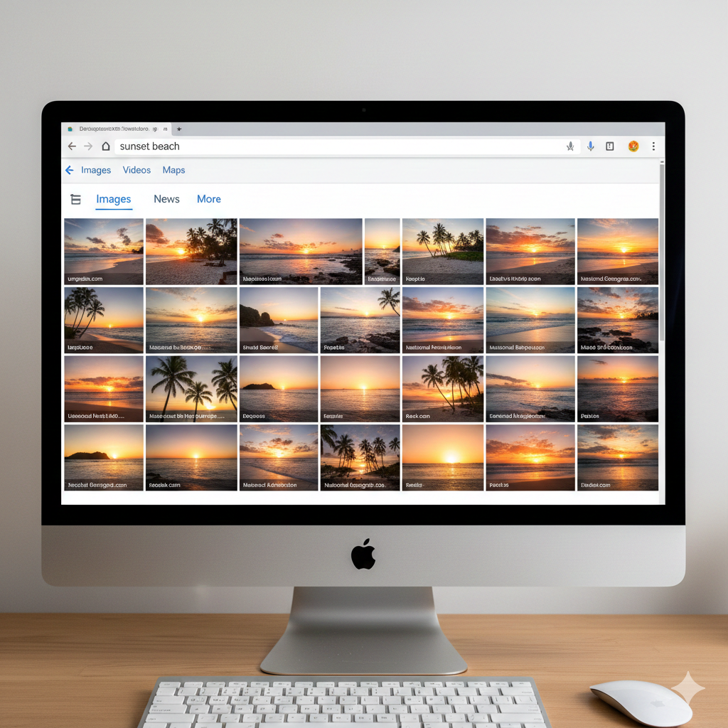The height and width of the screenshot is (728, 728).
Task: Switch to the News tab
Action: [x=166, y=199]
